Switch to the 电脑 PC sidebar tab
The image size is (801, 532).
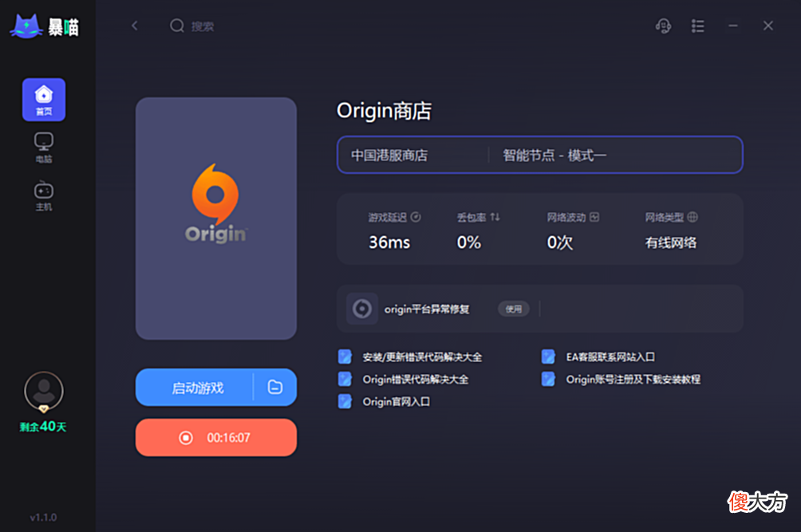click(x=43, y=148)
